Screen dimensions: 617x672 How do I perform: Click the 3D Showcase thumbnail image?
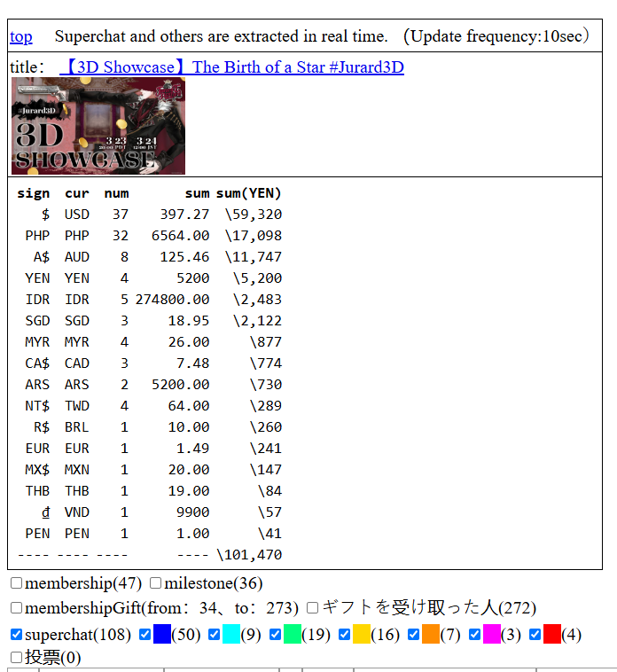[x=98, y=126]
